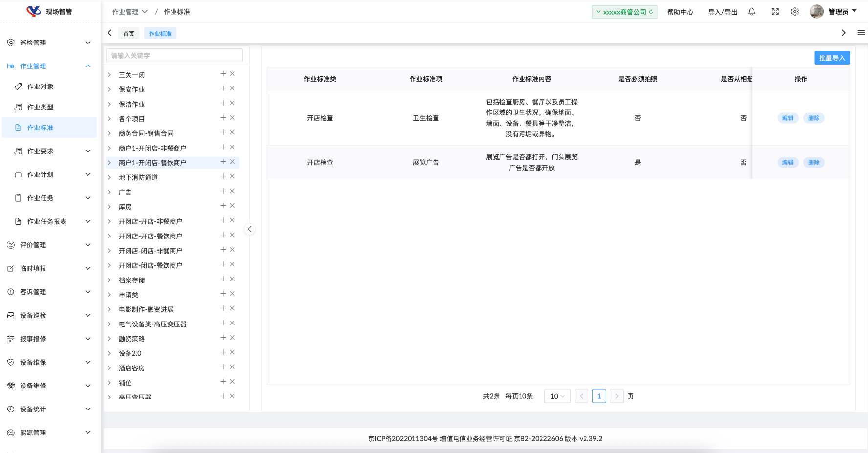
Task: Open the tab list menu icon
Action: (x=861, y=33)
